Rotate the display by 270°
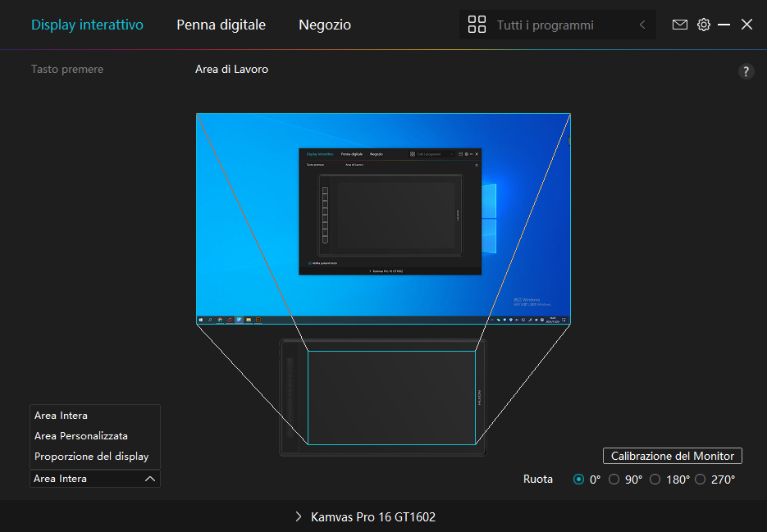Screen dimensions: 767x532 700,480
